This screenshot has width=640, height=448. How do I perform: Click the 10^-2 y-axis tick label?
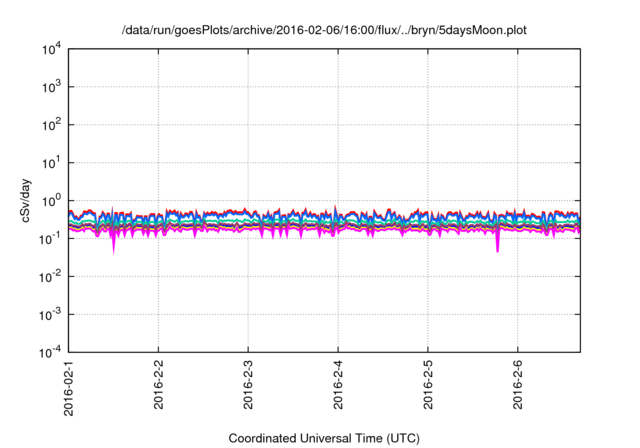click(50, 277)
